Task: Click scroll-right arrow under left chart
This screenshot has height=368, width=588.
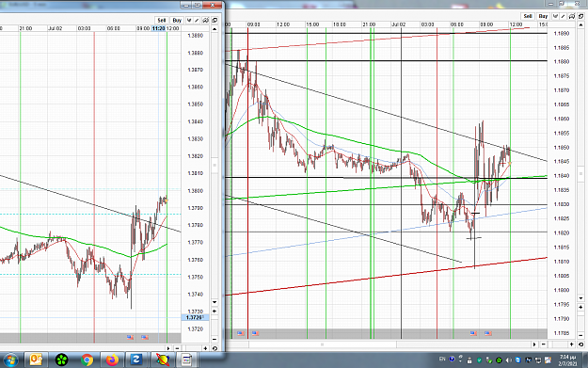Action: click(x=168, y=348)
